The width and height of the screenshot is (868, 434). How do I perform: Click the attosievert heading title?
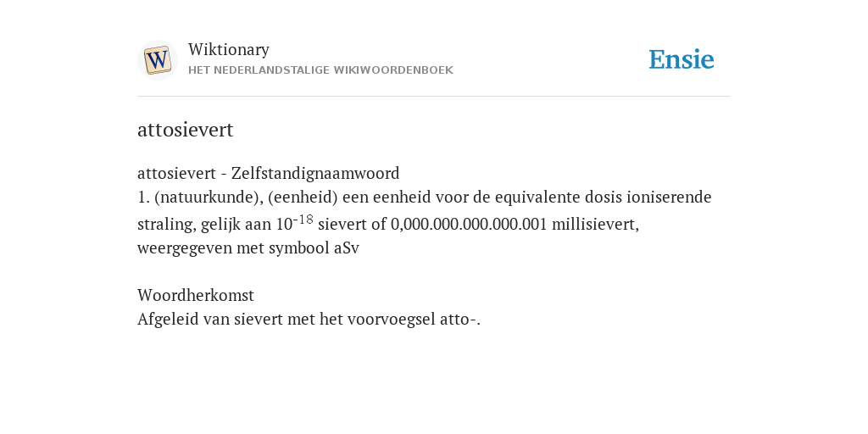pos(186,130)
